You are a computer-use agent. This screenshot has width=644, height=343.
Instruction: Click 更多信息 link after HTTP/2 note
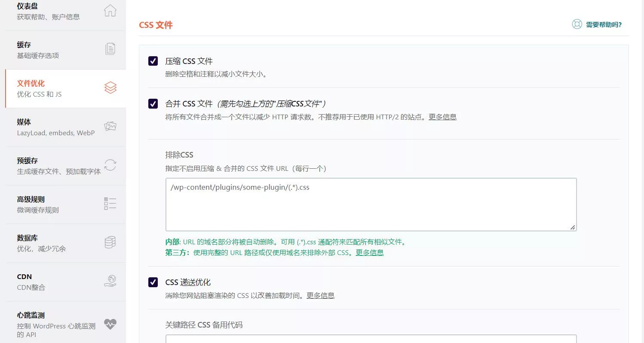442,117
